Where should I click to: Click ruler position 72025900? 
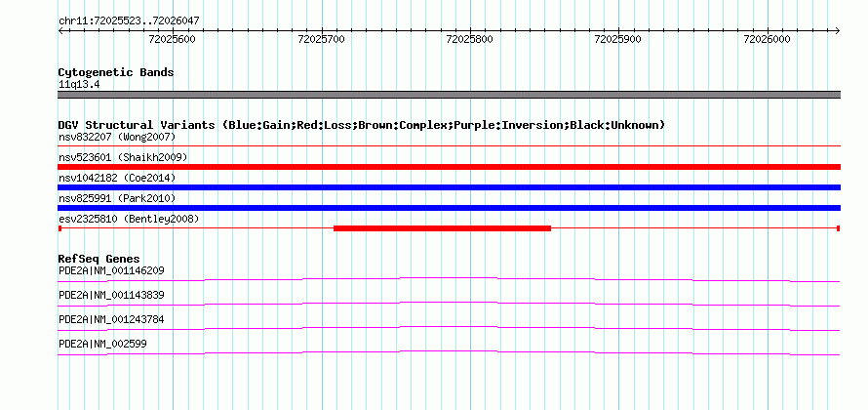pyautogui.click(x=617, y=39)
